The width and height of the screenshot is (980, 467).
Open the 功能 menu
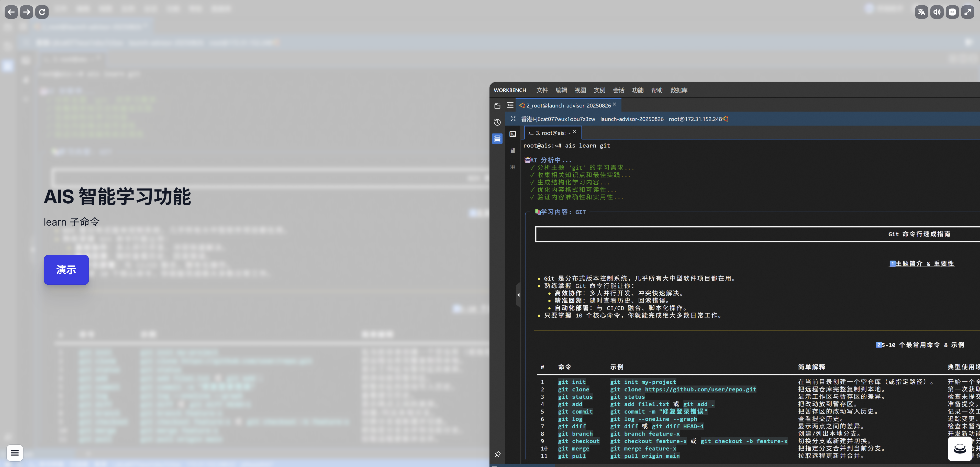coord(638,90)
